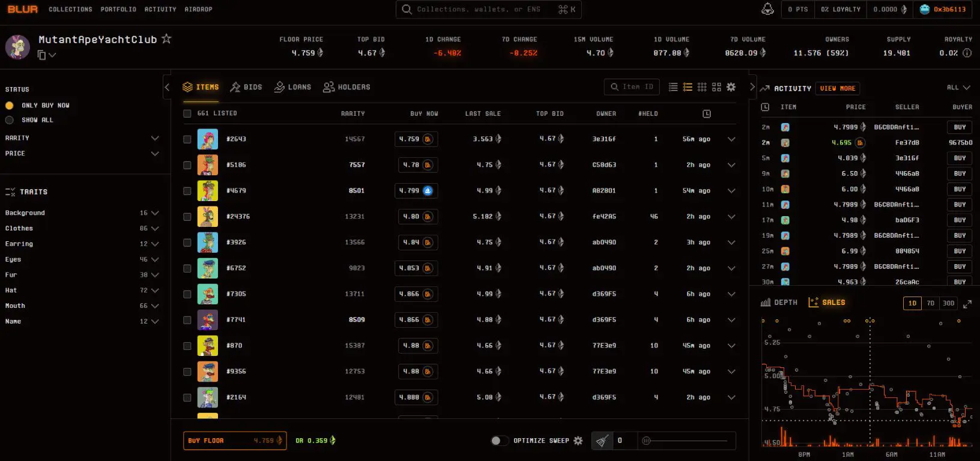Switch to detailed list view icon
980x461 pixels.
point(688,87)
